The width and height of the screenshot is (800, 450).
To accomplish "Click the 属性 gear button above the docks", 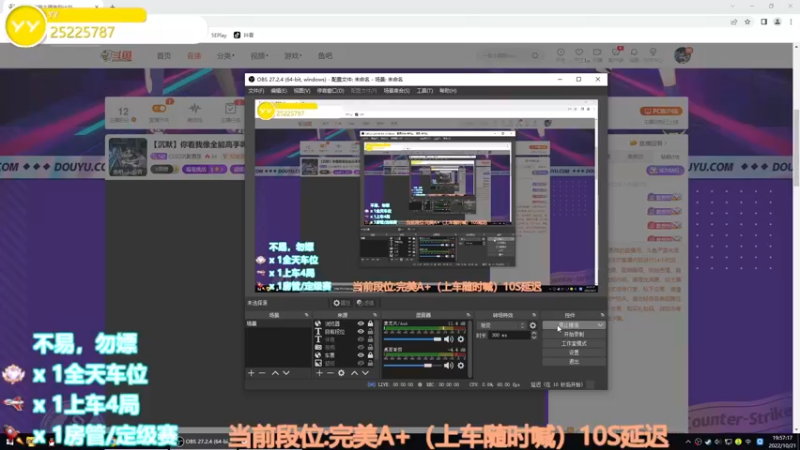I will tap(342, 303).
